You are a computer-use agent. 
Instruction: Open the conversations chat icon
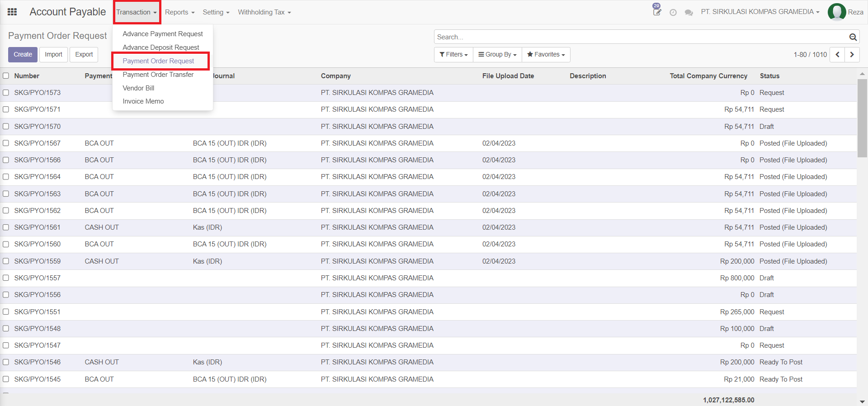[689, 13]
